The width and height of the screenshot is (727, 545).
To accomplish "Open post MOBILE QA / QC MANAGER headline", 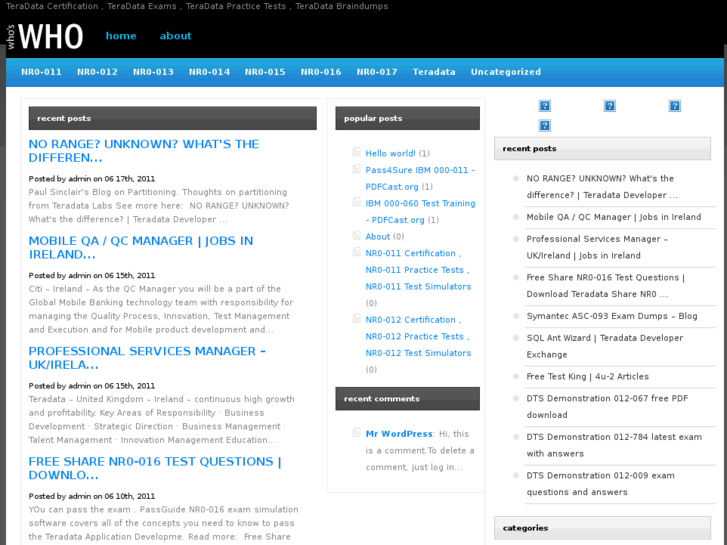I will (x=141, y=248).
